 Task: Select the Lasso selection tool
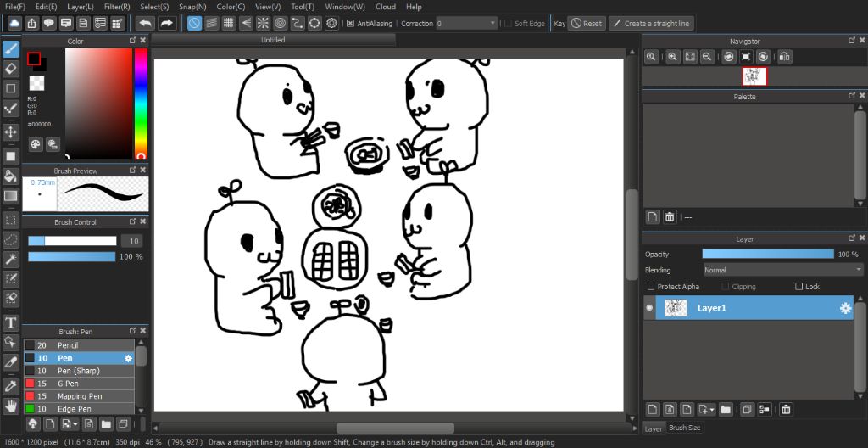click(10, 239)
